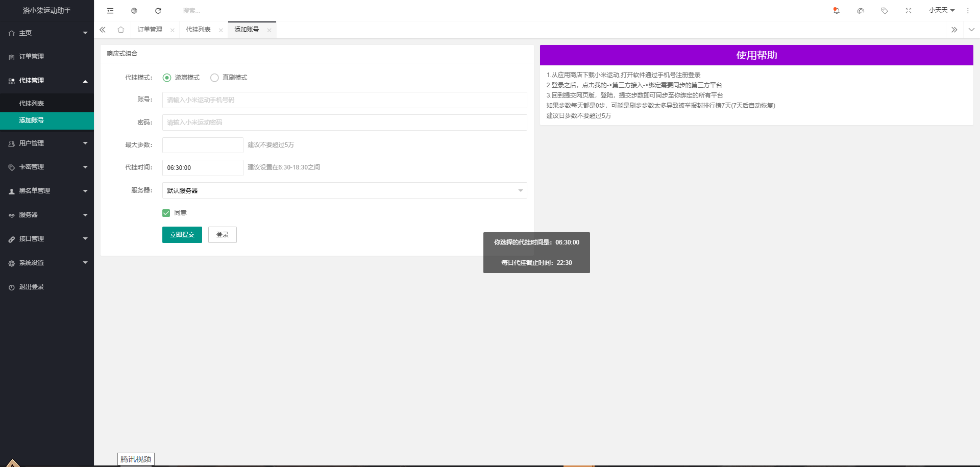Select 直刷模式 radio option

point(214,78)
